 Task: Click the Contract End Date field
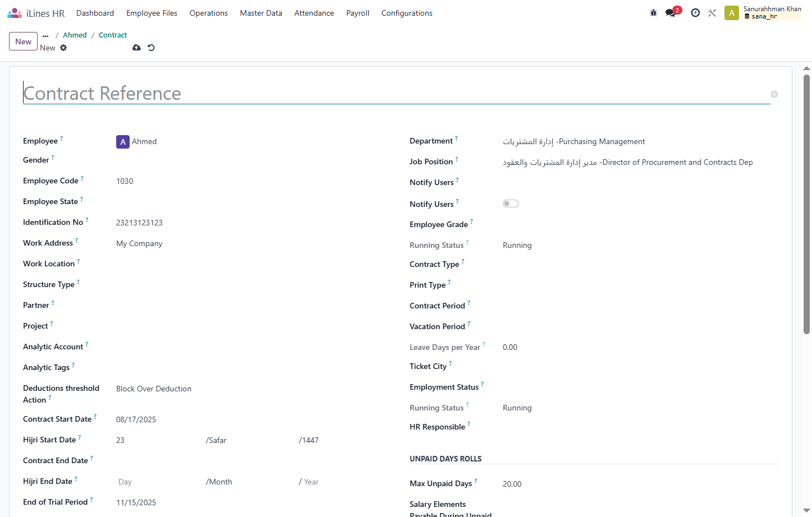(x=254, y=461)
